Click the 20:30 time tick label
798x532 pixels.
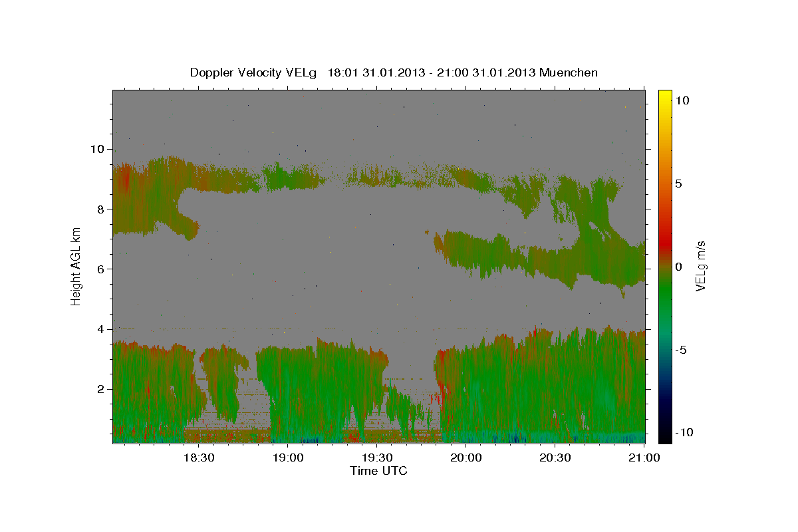(x=555, y=458)
